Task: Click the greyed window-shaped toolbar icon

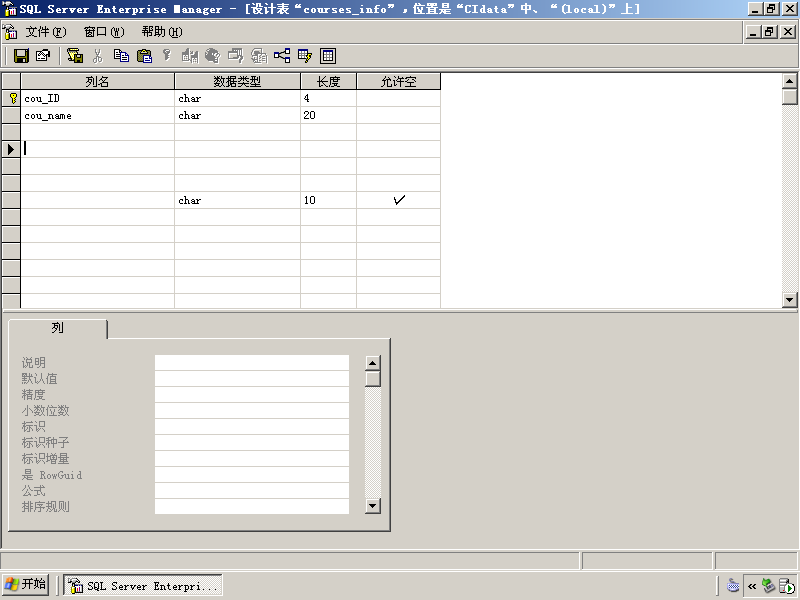Action: 236,56
